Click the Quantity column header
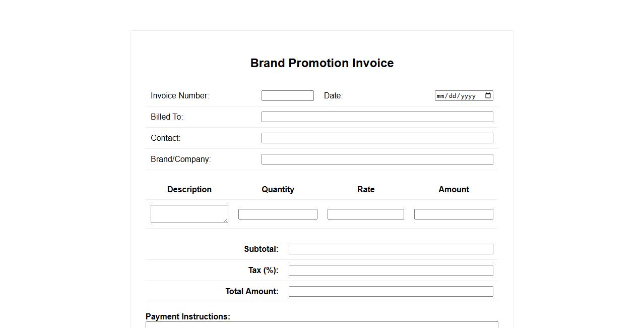Image resolution: width=644 pixels, height=328 pixels. click(278, 190)
